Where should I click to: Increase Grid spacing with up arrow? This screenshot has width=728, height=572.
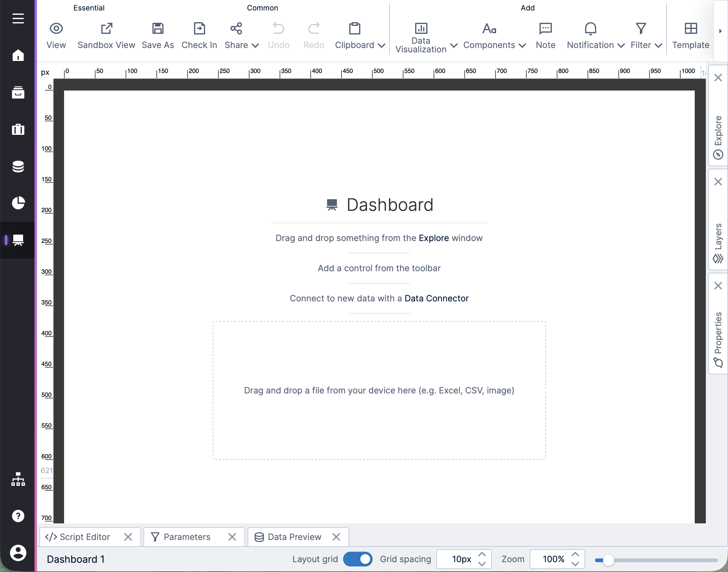[x=482, y=554]
